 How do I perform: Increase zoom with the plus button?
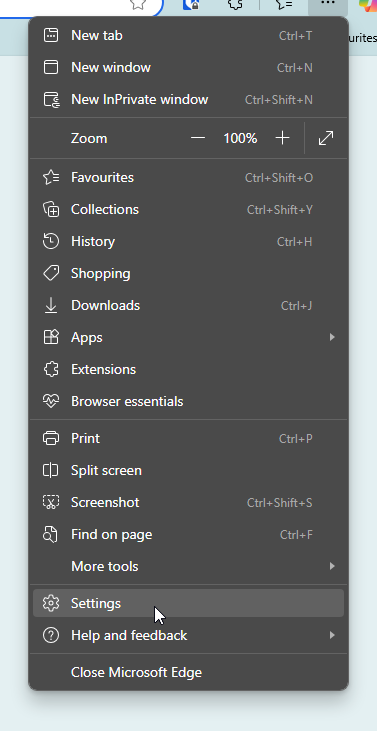pyautogui.click(x=282, y=138)
